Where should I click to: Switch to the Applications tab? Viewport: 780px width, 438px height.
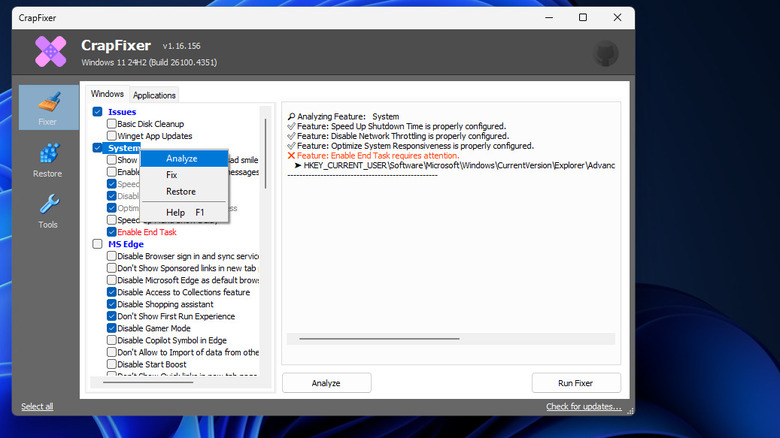(154, 95)
